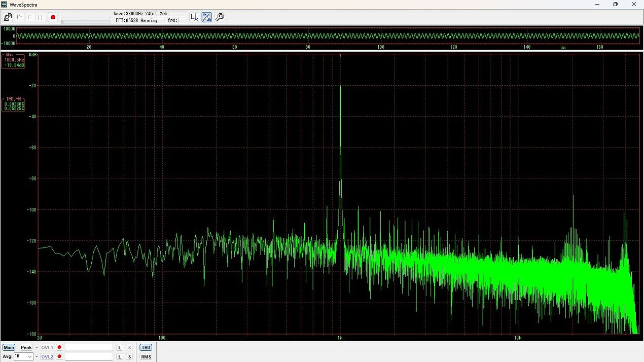Click the pause button in toolbar
The height and width of the screenshot is (362, 644).
click(x=41, y=17)
